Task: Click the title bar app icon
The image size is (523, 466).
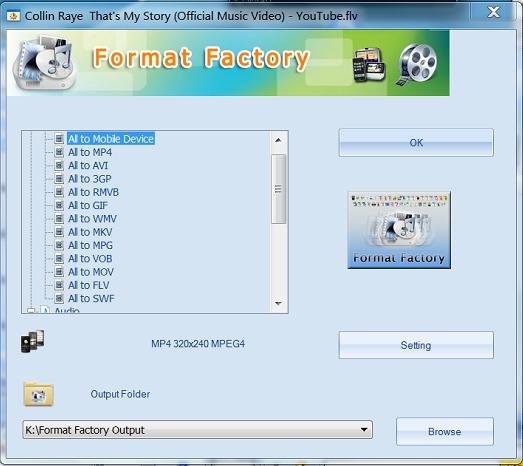Action: (x=14, y=16)
